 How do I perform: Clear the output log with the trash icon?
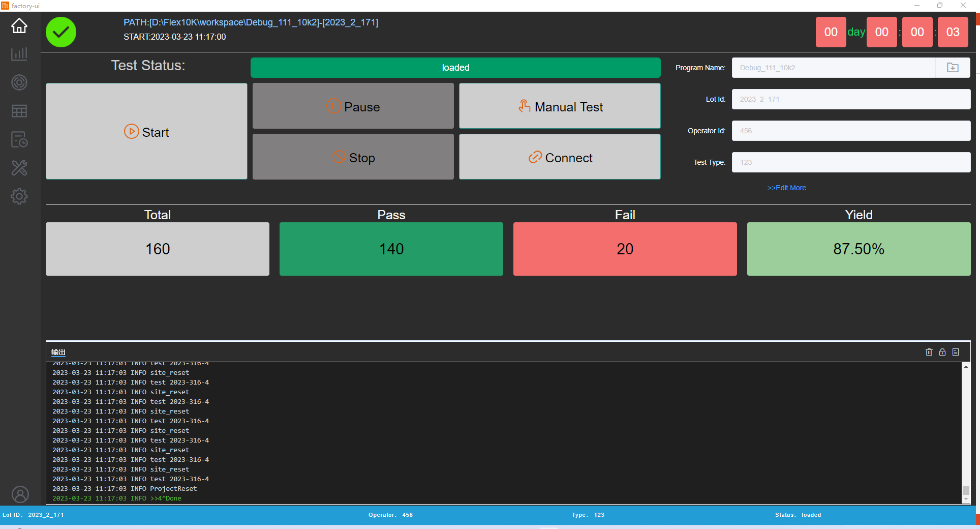click(x=929, y=352)
